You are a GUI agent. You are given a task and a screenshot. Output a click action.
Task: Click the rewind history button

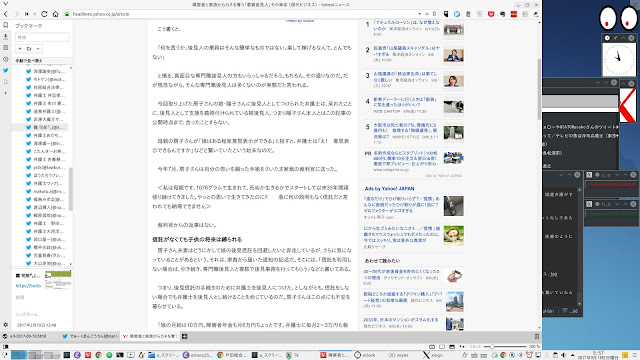click(x=27, y=14)
